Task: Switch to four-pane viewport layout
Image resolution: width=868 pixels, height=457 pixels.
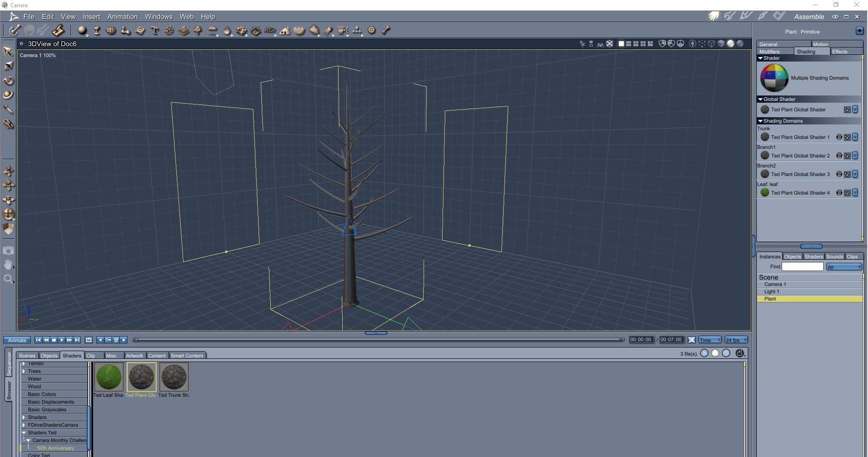Action: pos(643,44)
